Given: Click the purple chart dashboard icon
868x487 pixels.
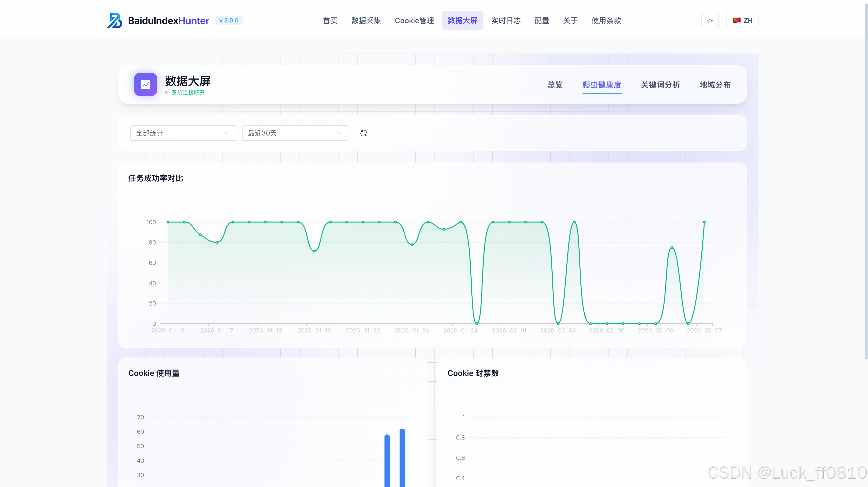Looking at the screenshot, I should (x=146, y=84).
